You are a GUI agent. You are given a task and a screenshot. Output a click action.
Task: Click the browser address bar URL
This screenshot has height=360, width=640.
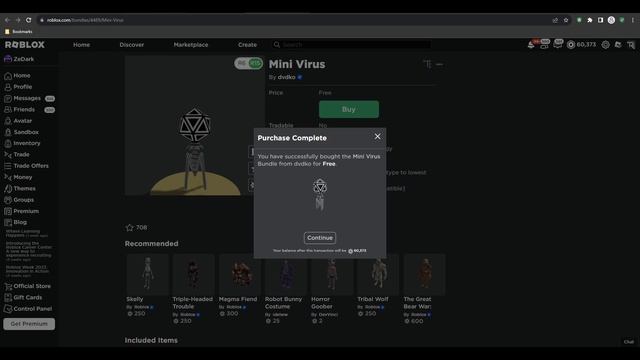click(x=85, y=20)
